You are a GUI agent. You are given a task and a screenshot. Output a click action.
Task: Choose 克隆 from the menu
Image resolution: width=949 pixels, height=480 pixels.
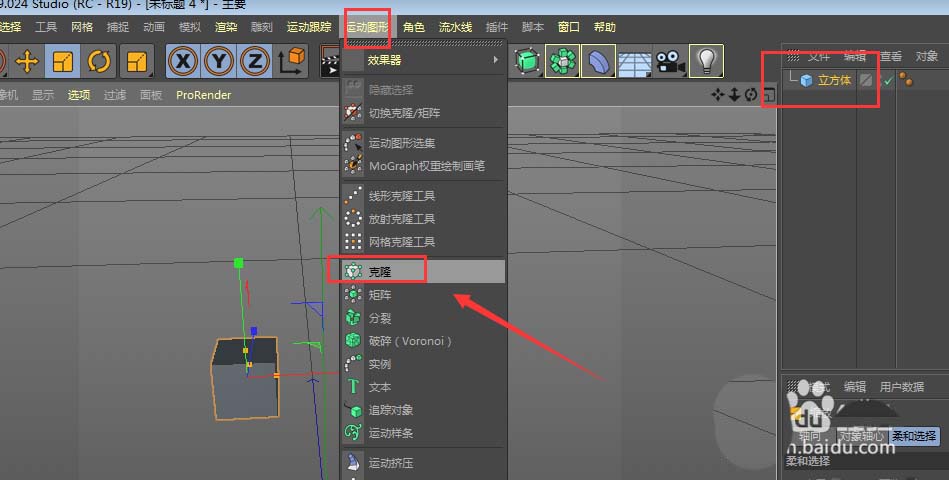pos(424,272)
